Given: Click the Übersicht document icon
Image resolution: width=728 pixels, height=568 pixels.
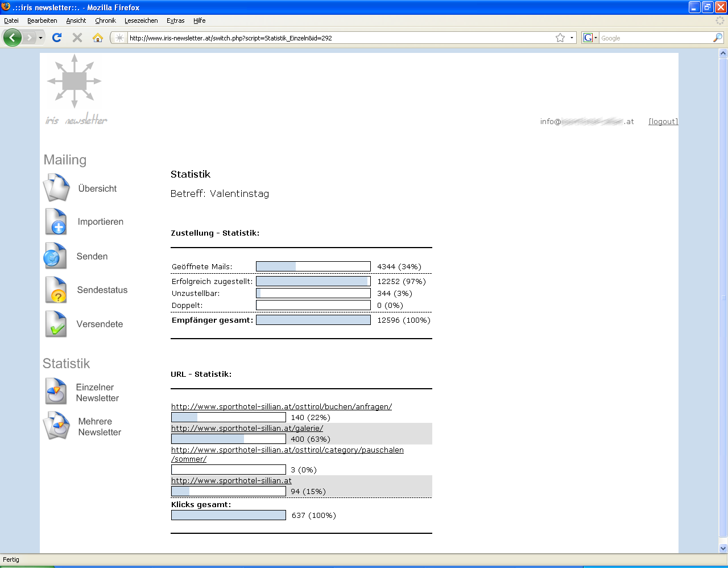Looking at the screenshot, I should [x=56, y=188].
